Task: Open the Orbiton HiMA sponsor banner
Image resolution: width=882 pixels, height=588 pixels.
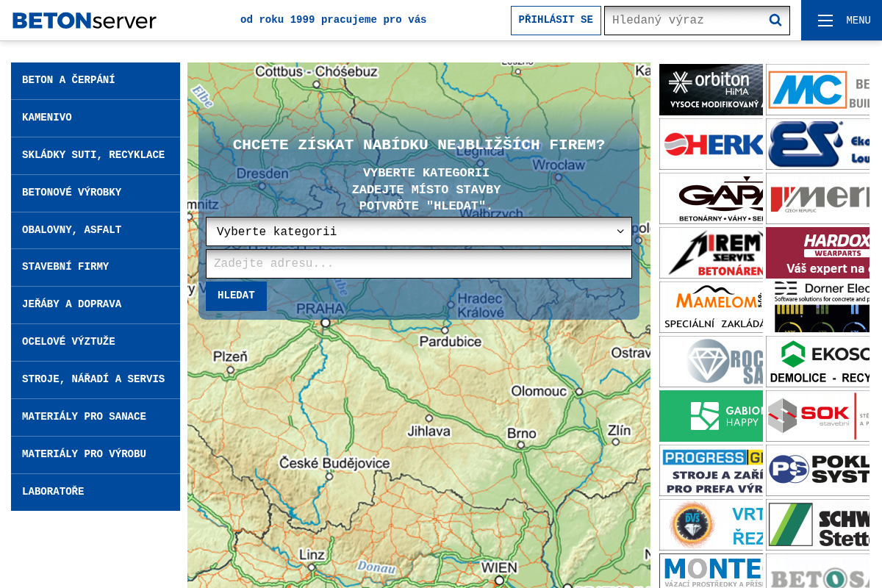Action: coord(711,90)
